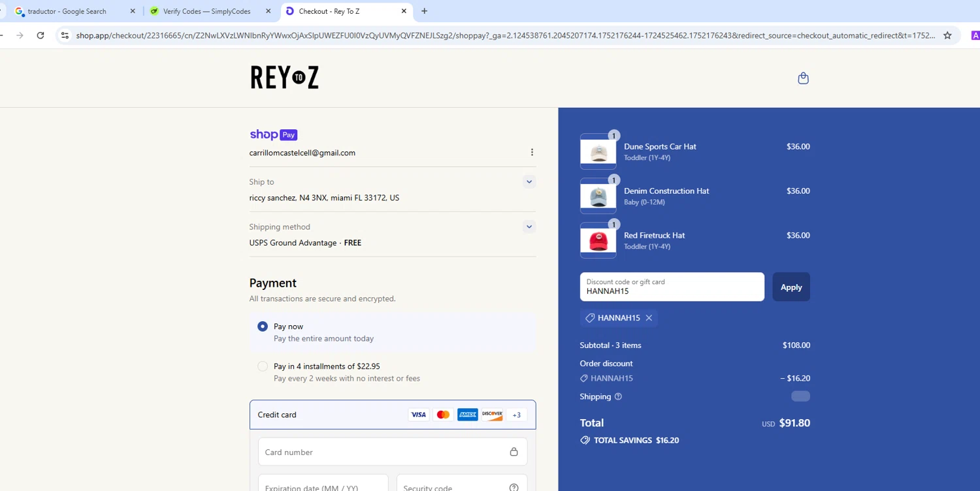Click the purple extension icon in toolbar
980x491 pixels.
[x=975, y=35]
